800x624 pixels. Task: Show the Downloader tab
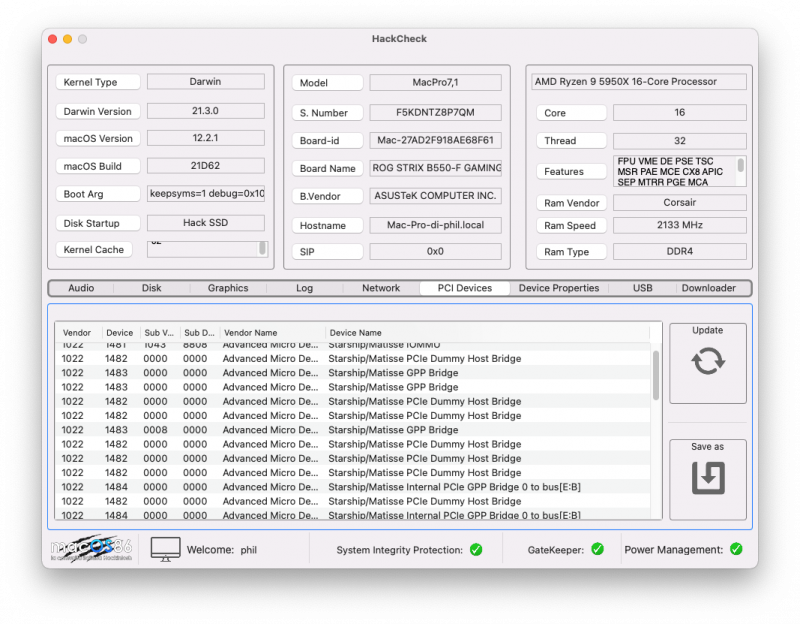[708, 288]
